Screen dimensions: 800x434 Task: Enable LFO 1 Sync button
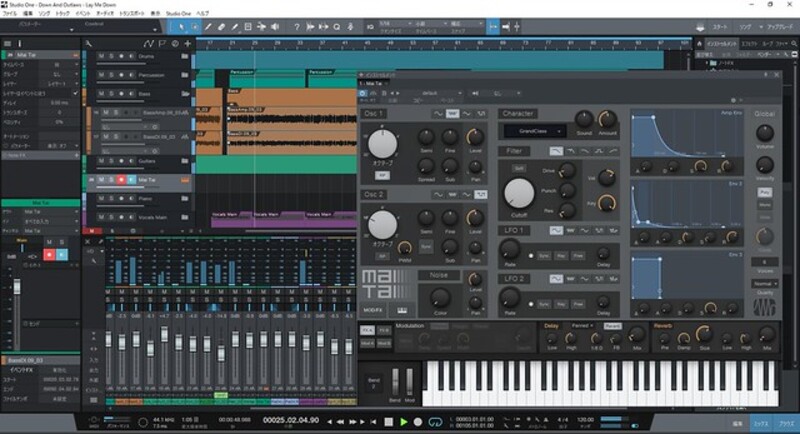544,256
